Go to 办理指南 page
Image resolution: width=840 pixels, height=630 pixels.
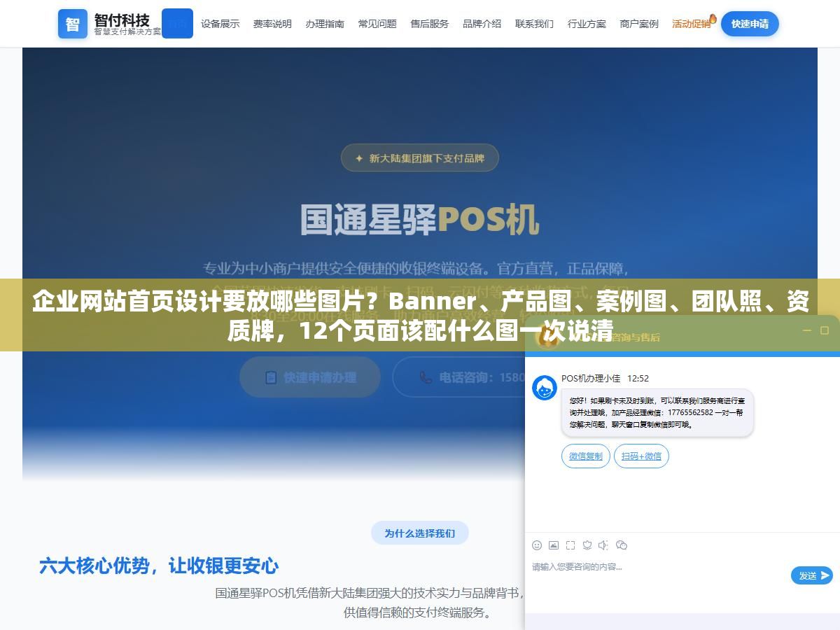point(325,24)
